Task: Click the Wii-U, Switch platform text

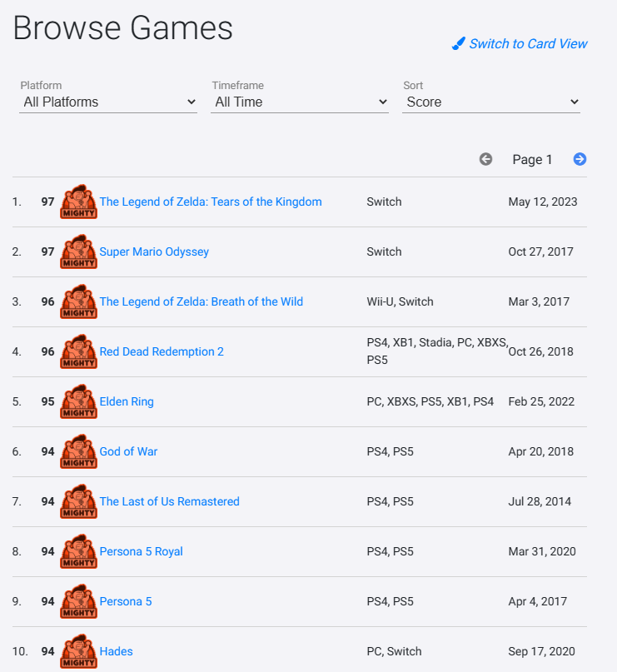Action: coord(400,301)
